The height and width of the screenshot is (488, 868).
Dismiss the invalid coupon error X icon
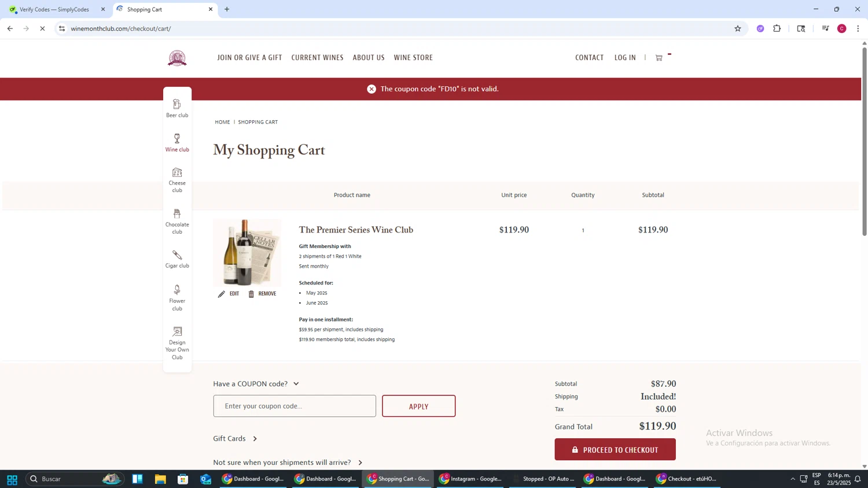point(372,89)
